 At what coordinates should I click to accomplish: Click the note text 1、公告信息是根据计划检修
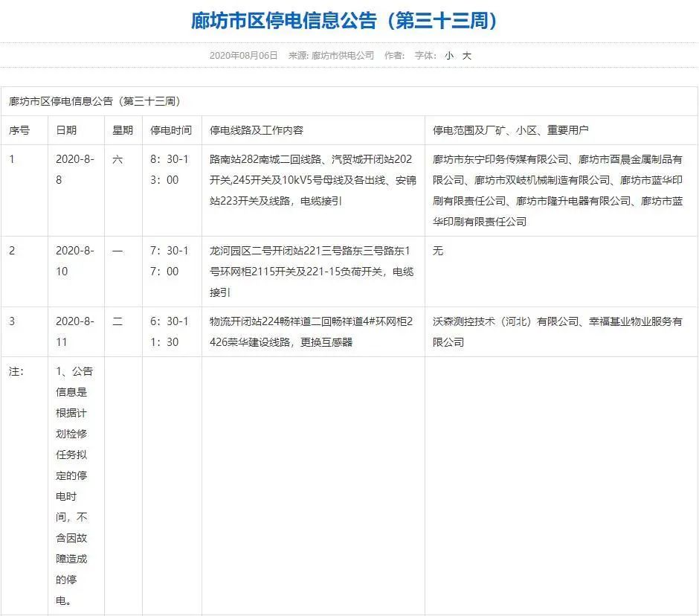(x=77, y=487)
